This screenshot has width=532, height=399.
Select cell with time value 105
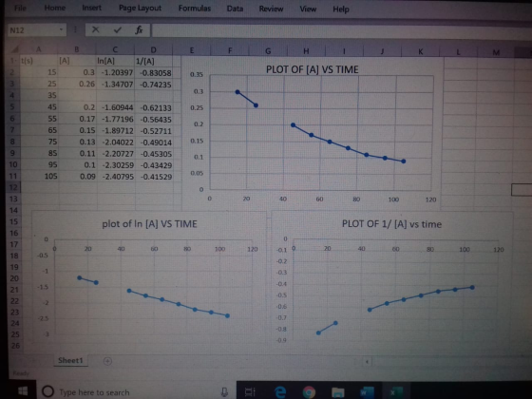pos(39,176)
